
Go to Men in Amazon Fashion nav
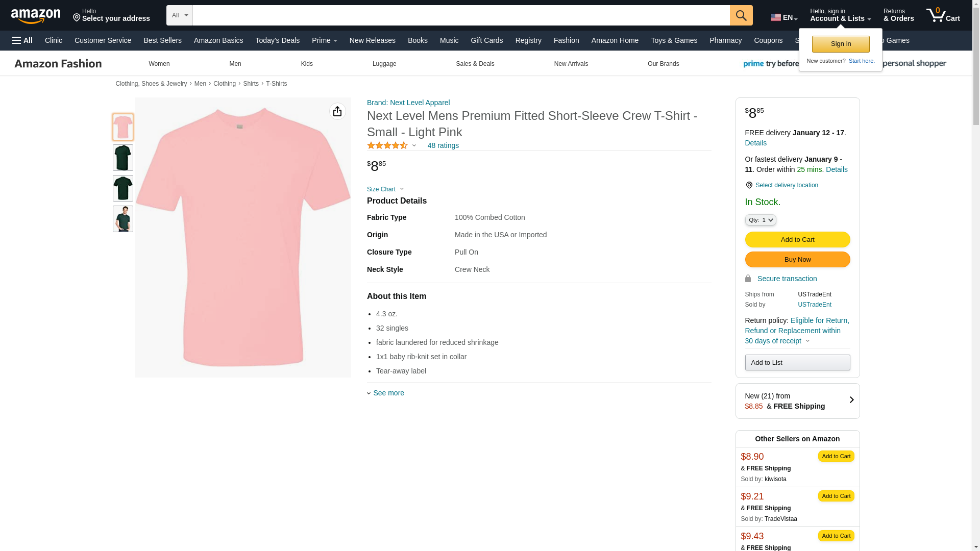point(235,64)
